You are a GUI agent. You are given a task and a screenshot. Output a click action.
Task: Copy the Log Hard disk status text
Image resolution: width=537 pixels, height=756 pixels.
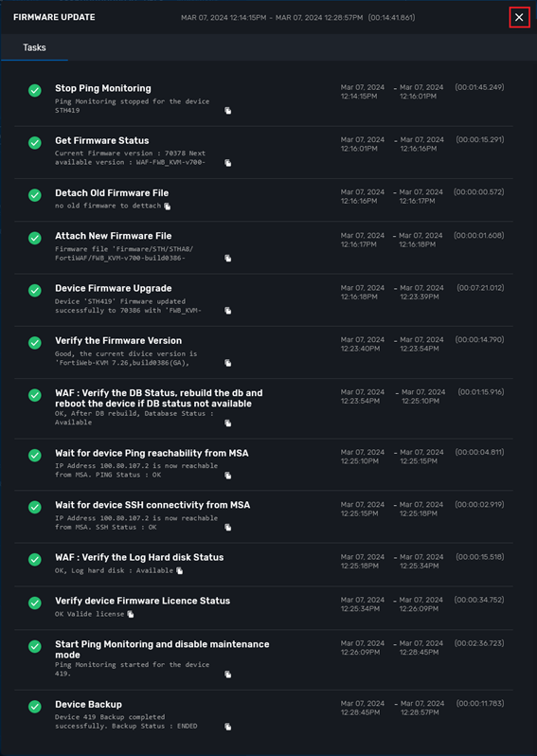click(180, 571)
